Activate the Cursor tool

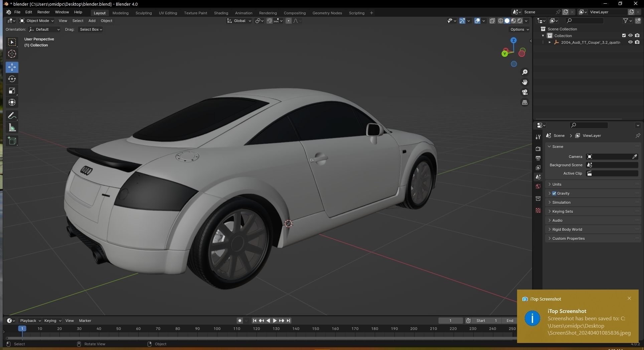[x=12, y=54]
